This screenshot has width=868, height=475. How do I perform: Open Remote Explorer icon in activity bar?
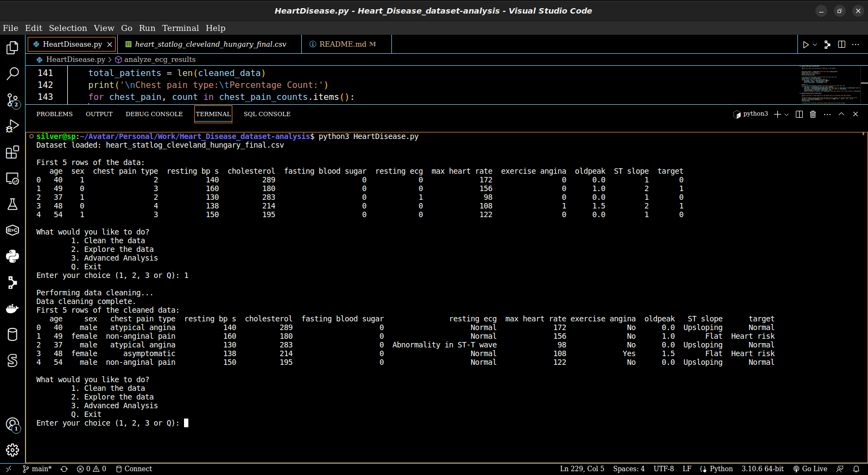pyautogui.click(x=12, y=178)
